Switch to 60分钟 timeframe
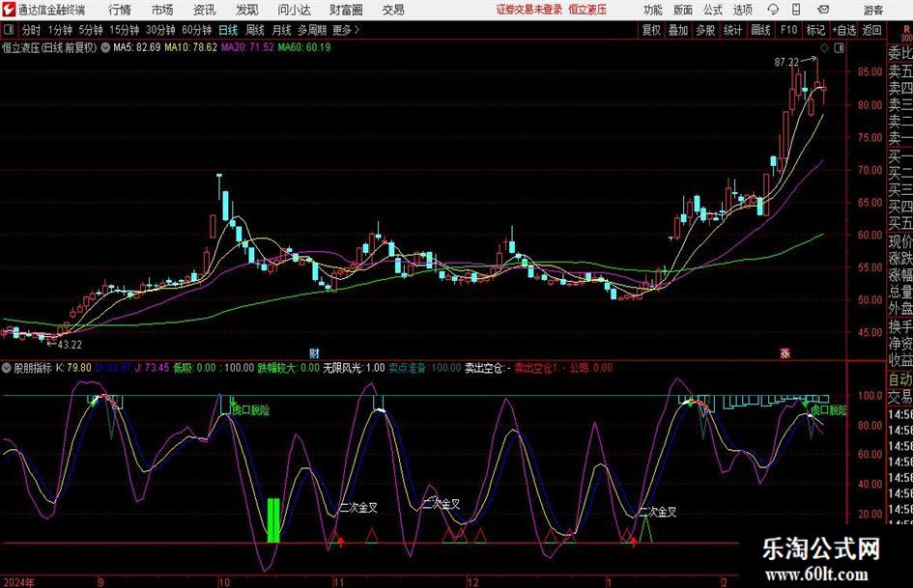The image size is (913, 588). (x=196, y=30)
